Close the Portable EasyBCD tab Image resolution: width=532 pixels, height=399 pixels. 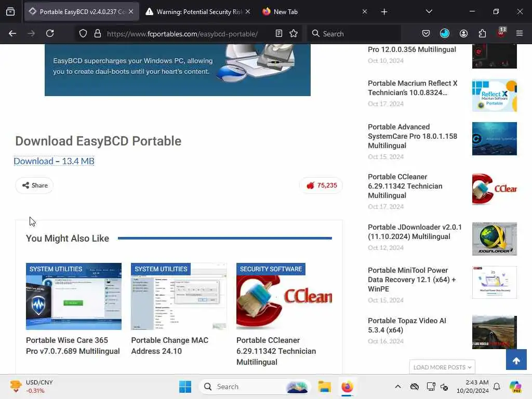click(131, 12)
